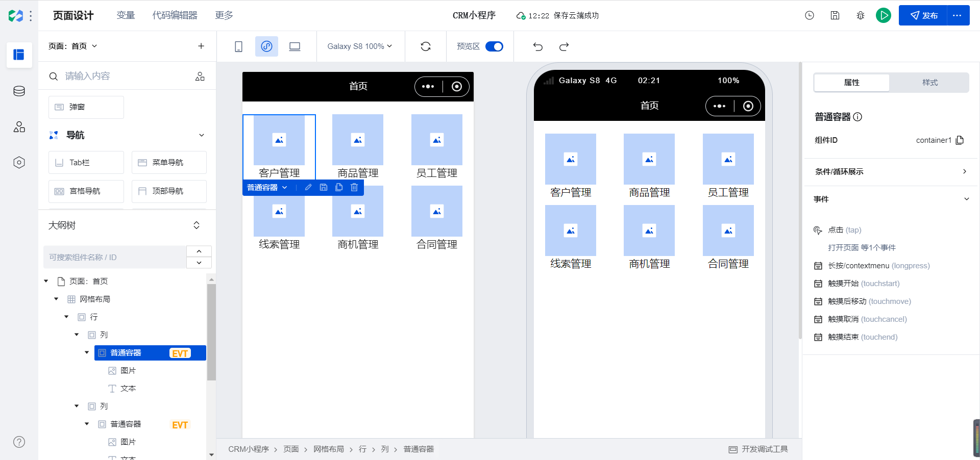980x460 pixels.
Task: Undo the last action
Action: point(538,46)
